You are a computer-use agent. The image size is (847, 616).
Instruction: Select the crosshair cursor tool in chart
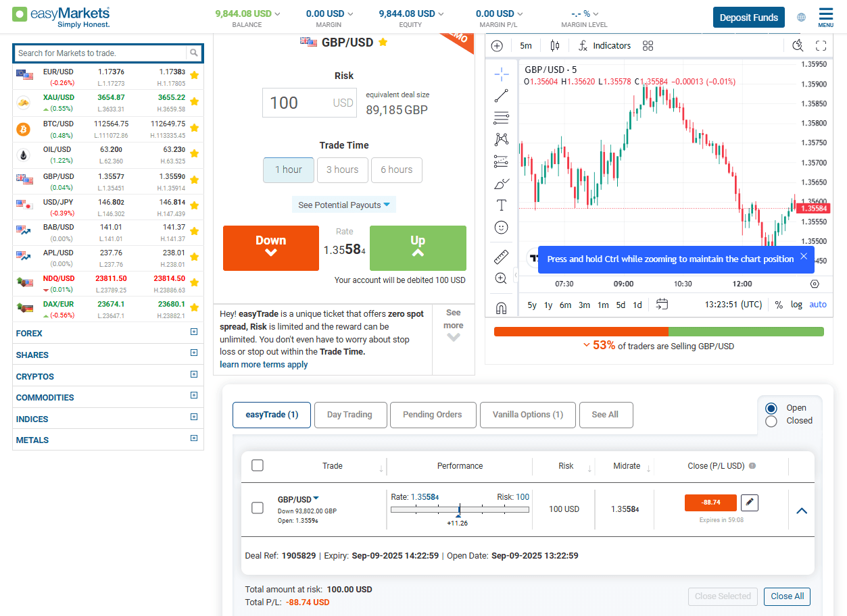(x=501, y=74)
